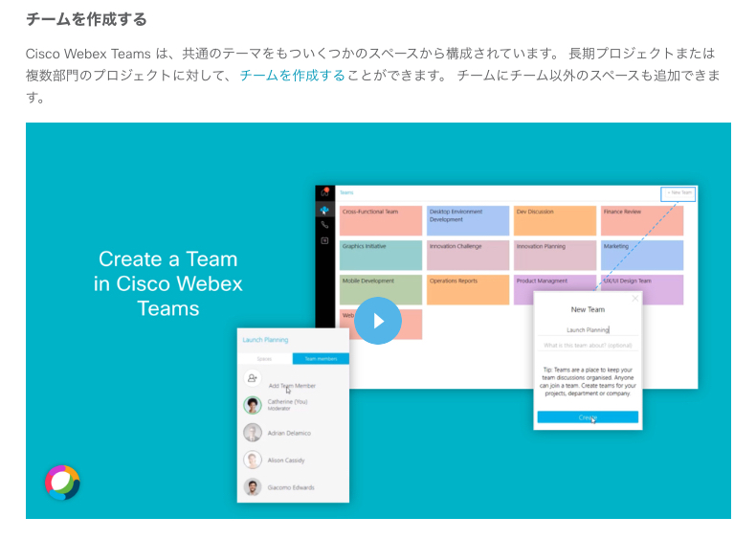Screen dimensions: 756x540
Task: Select Catherine (You) avatar
Action: (x=253, y=405)
